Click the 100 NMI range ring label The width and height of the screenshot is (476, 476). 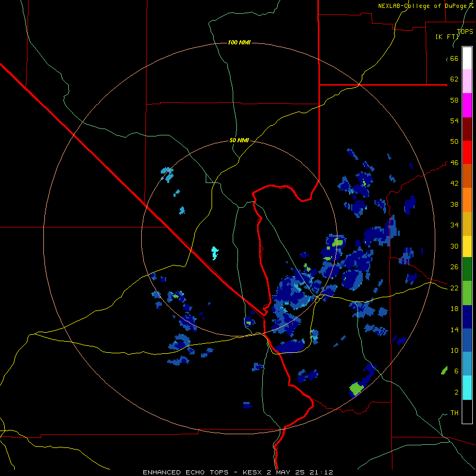(x=239, y=42)
